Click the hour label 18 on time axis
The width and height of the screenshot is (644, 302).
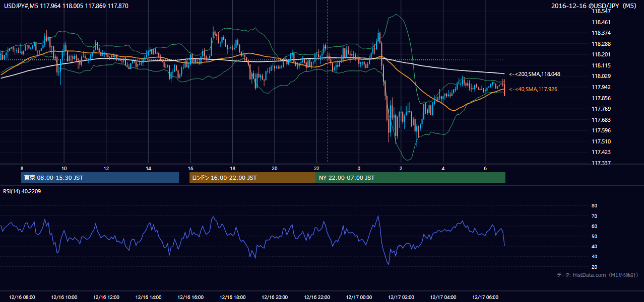click(x=232, y=168)
